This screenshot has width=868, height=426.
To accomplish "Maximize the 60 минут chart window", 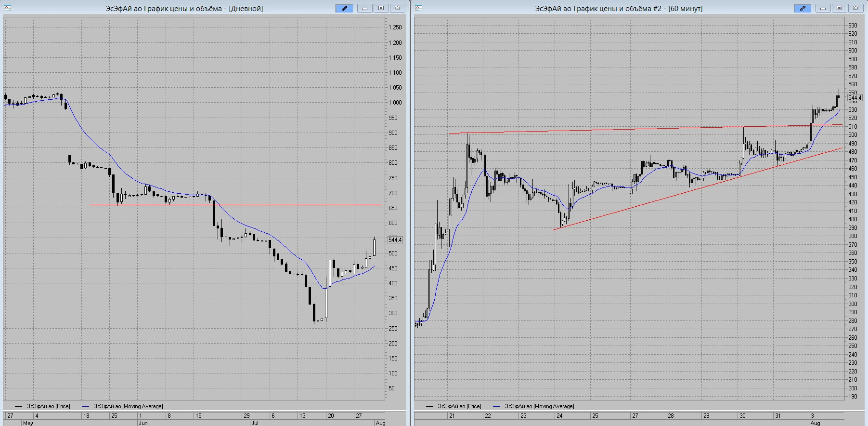I will pos(839,8).
